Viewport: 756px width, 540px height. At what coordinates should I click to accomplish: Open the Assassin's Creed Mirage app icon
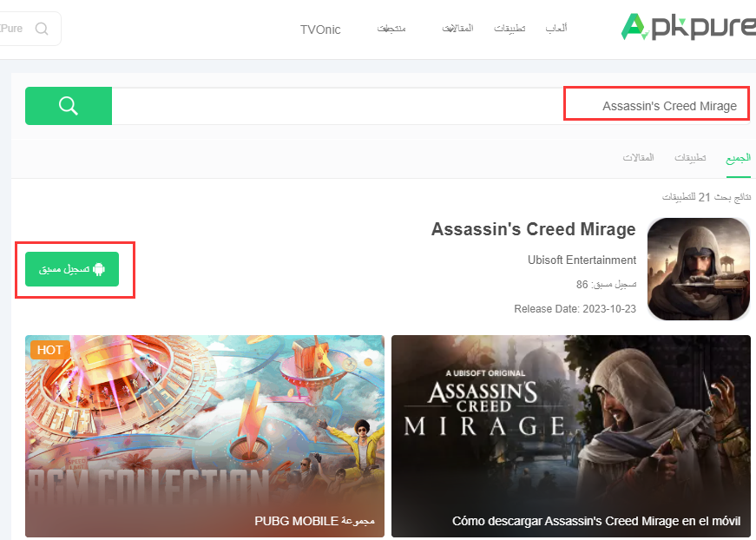[698, 268]
